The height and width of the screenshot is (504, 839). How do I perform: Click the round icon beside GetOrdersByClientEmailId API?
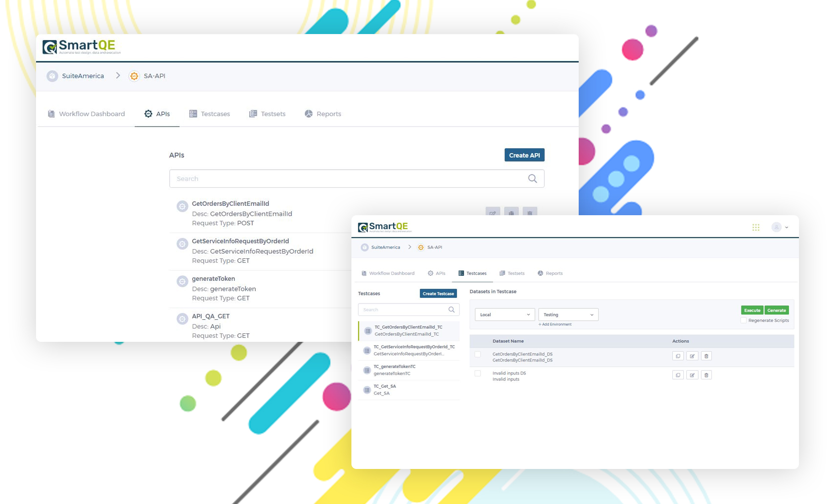tap(182, 206)
